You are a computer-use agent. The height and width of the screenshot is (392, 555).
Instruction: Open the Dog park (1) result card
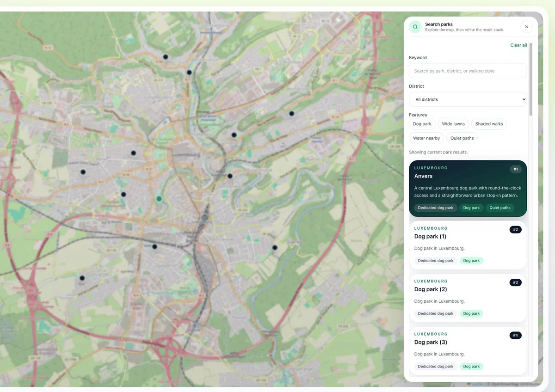468,245
